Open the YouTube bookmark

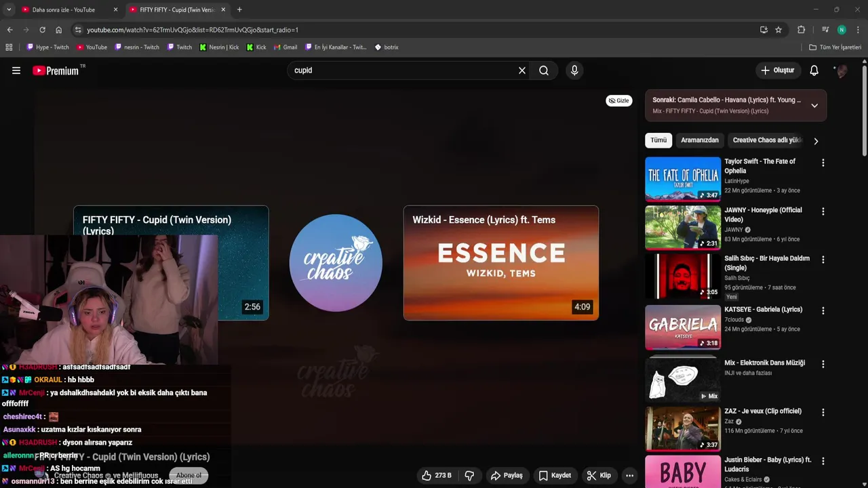pyautogui.click(x=92, y=47)
